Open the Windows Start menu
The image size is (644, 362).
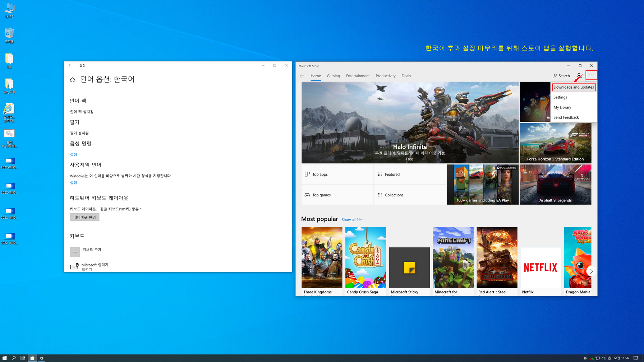pos(4,358)
